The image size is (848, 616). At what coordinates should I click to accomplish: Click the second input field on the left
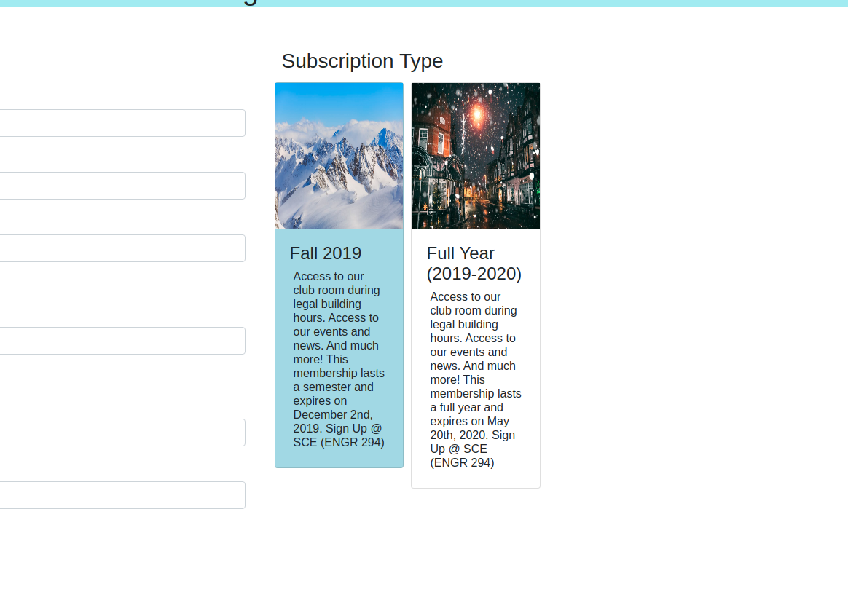122,186
